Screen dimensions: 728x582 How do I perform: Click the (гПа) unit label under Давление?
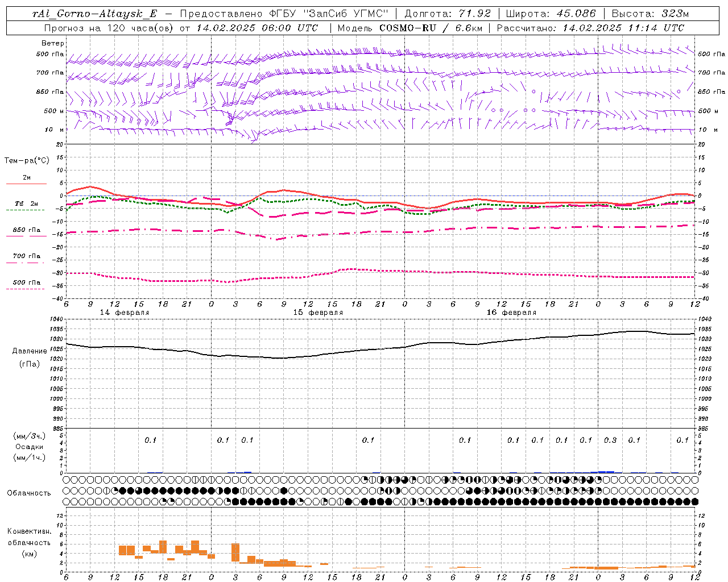[x=30, y=364]
